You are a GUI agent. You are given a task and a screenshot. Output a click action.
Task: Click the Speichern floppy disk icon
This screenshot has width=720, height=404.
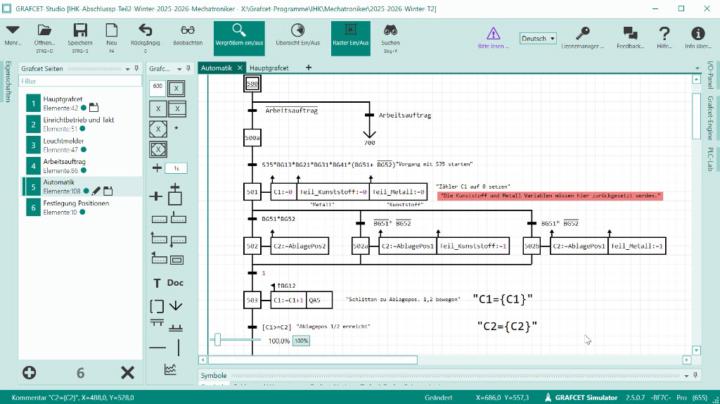80,30
